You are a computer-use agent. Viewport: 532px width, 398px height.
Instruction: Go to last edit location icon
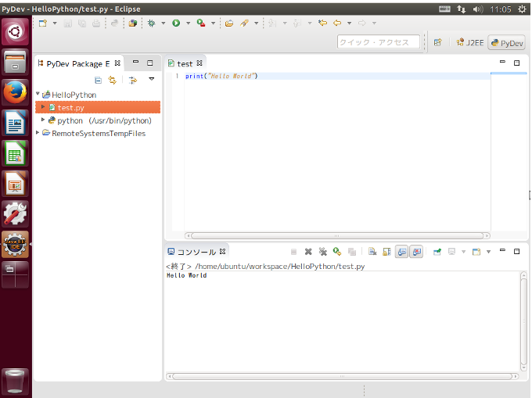coord(322,23)
